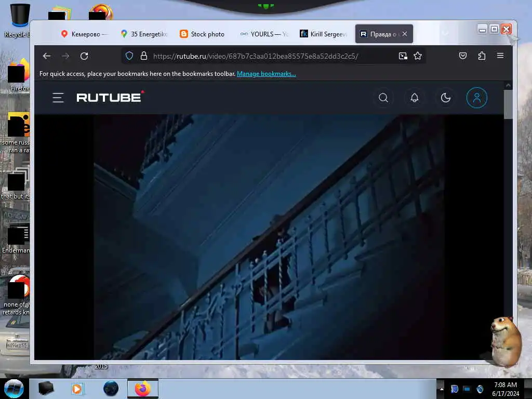Open the Save to Pocket button

(463, 56)
